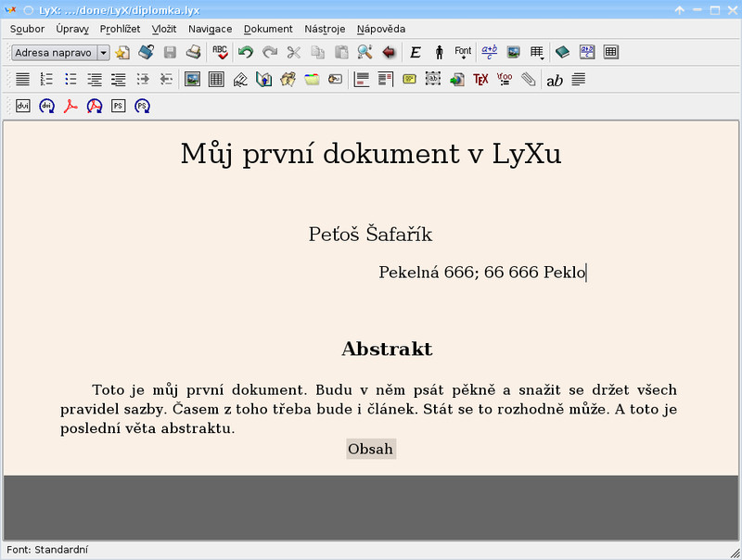This screenshot has height=560, width=742.
Task: Insert yellow LyX note icon
Action: 409,79
